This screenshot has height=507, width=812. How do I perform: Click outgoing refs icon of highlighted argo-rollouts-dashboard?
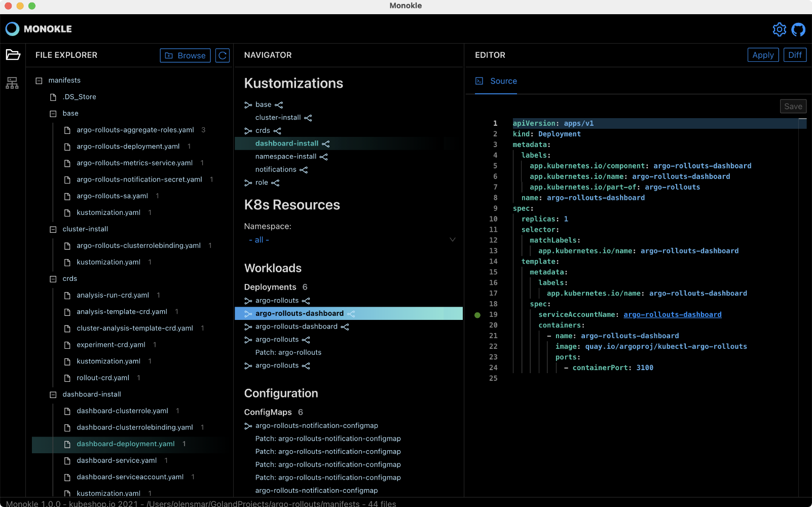(x=351, y=314)
